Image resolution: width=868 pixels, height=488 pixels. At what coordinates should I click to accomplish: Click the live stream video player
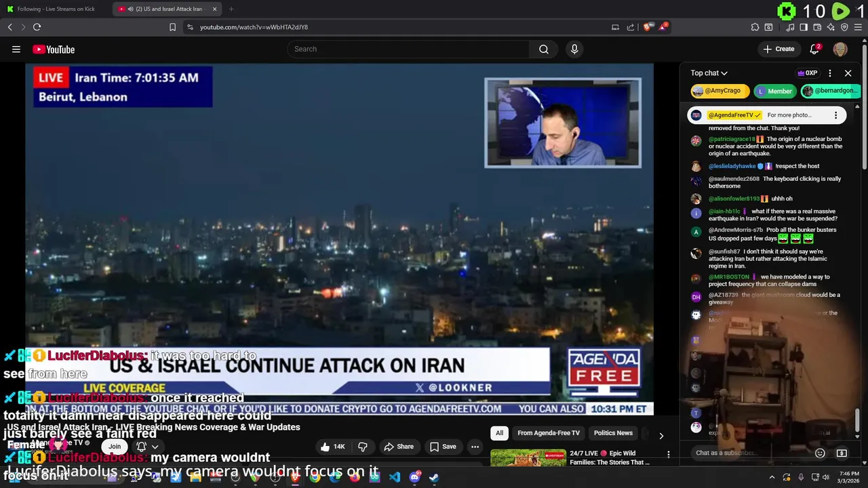click(339, 239)
